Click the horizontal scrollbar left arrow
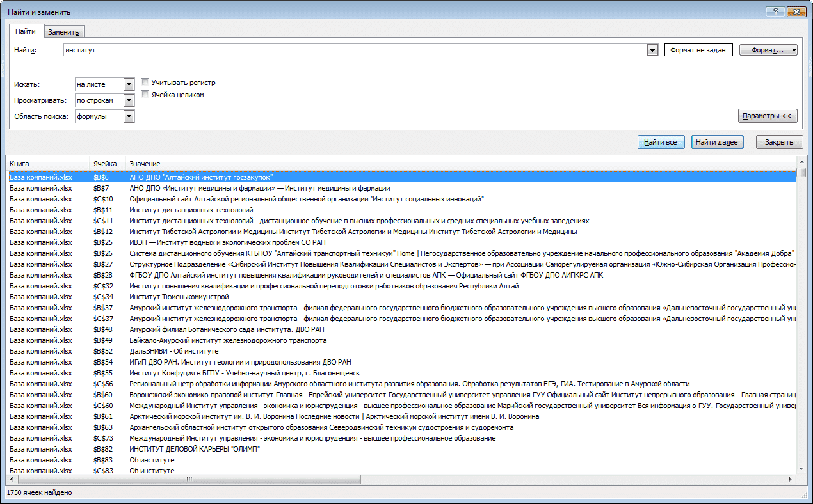813x504 pixels. pyautogui.click(x=12, y=479)
